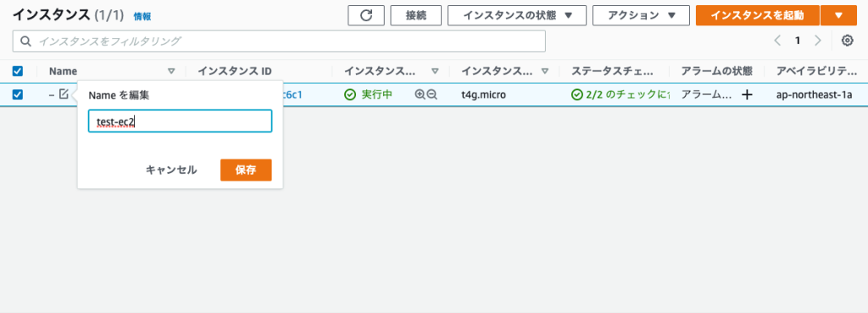This screenshot has height=313, width=868.
Task: Click the zoom-out magnifier in status column
Action: (431, 95)
